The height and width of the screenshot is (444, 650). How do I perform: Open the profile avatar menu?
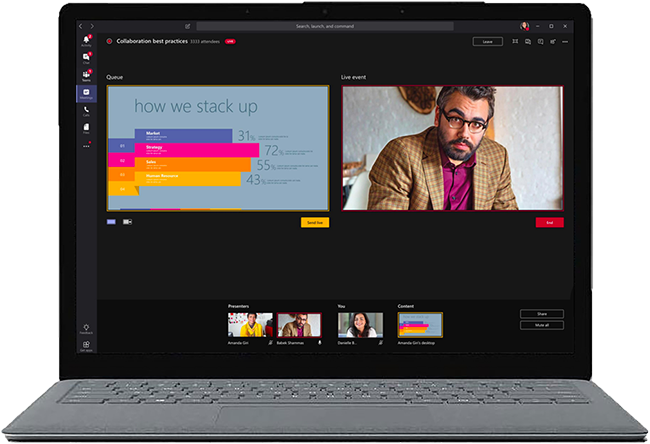click(x=524, y=26)
